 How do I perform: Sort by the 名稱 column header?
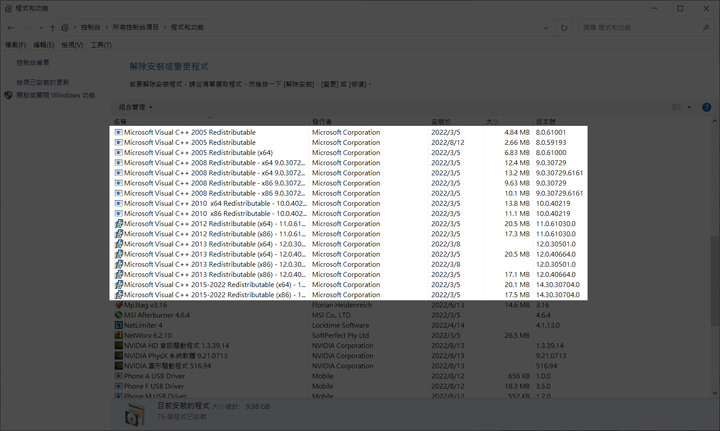pos(120,122)
